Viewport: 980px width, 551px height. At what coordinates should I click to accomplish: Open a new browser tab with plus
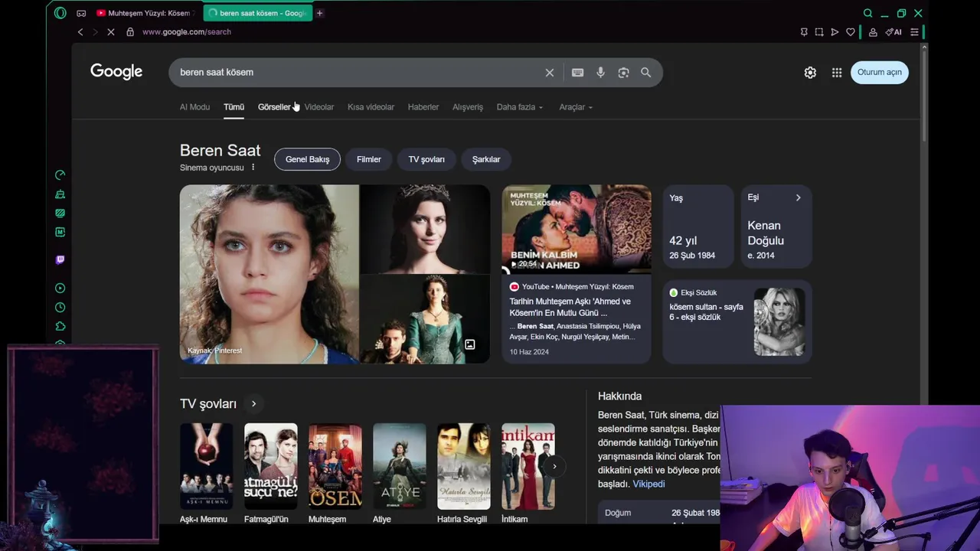pos(319,13)
